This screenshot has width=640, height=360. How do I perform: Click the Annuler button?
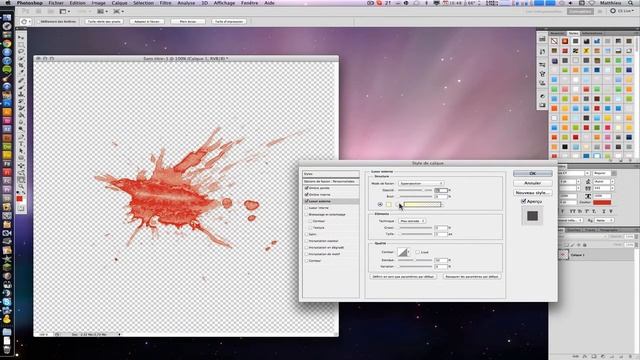pos(533,183)
